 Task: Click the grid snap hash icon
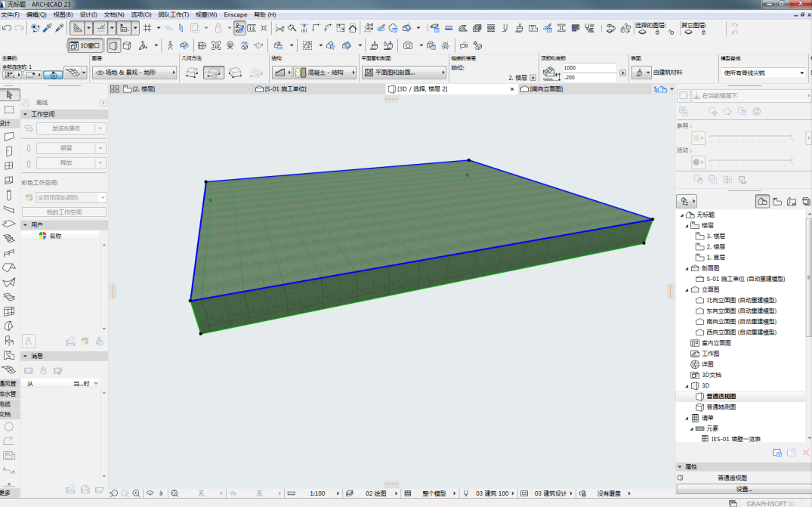point(147,27)
